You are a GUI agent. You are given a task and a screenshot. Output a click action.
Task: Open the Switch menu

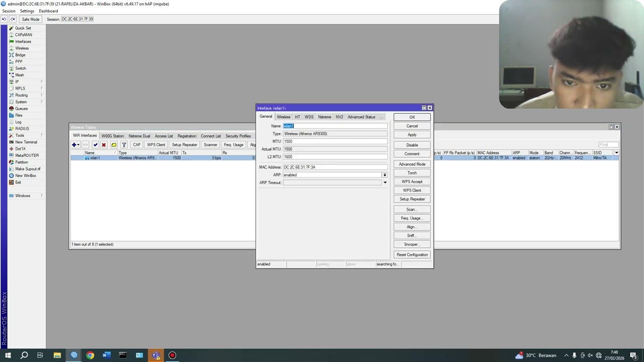click(x=20, y=68)
